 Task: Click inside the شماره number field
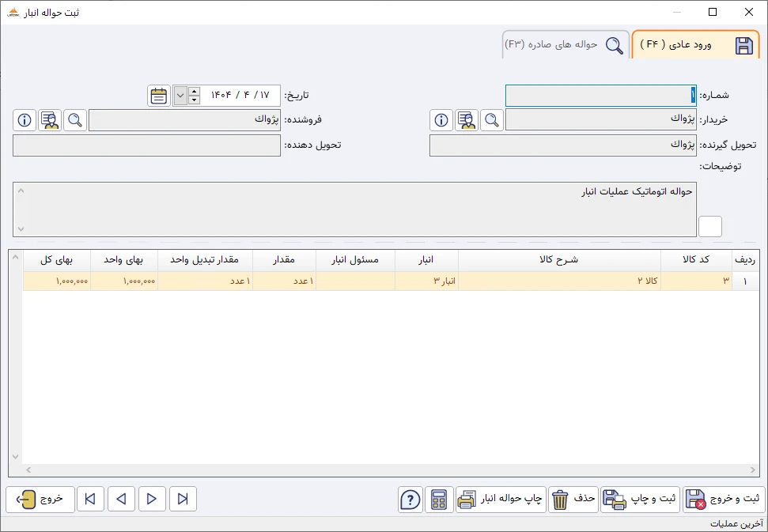(601, 95)
